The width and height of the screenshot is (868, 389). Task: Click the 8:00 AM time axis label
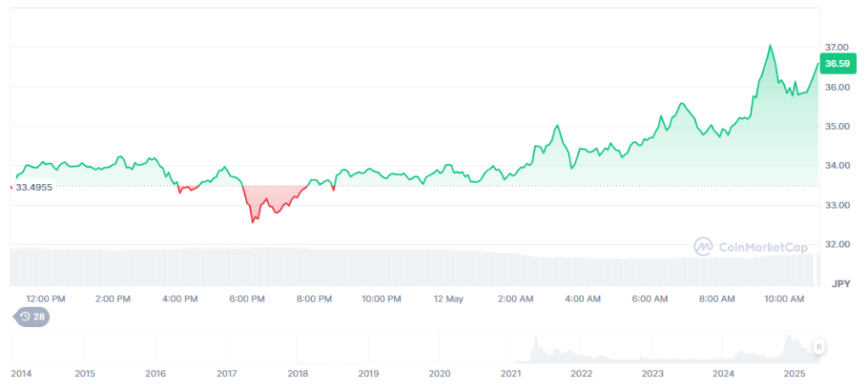pyautogui.click(x=716, y=299)
